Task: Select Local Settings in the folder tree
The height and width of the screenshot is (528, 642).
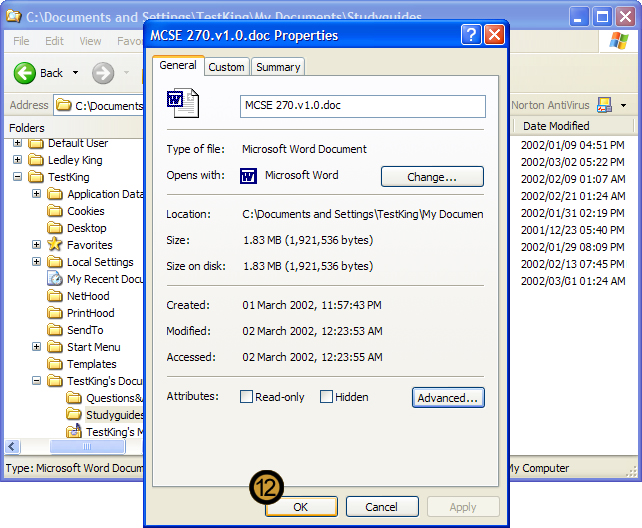Action: (100, 262)
